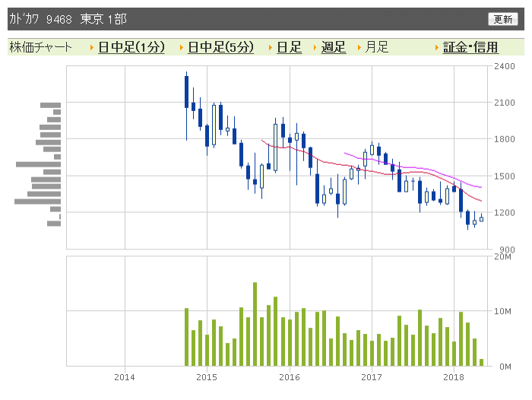Open the 日中足(5分) chart link
Image resolution: width=532 pixels, height=400 pixels.
click(x=220, y=47)
